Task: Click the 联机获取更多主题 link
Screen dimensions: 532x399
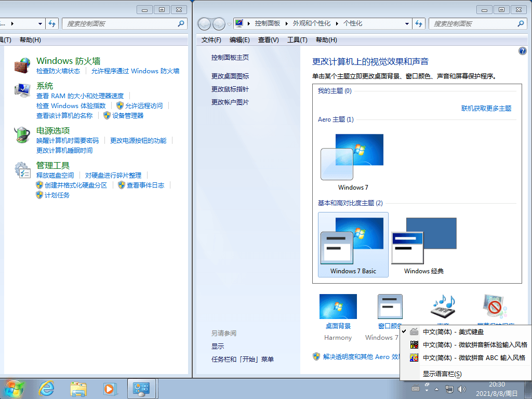Action: tap(486, 108)
